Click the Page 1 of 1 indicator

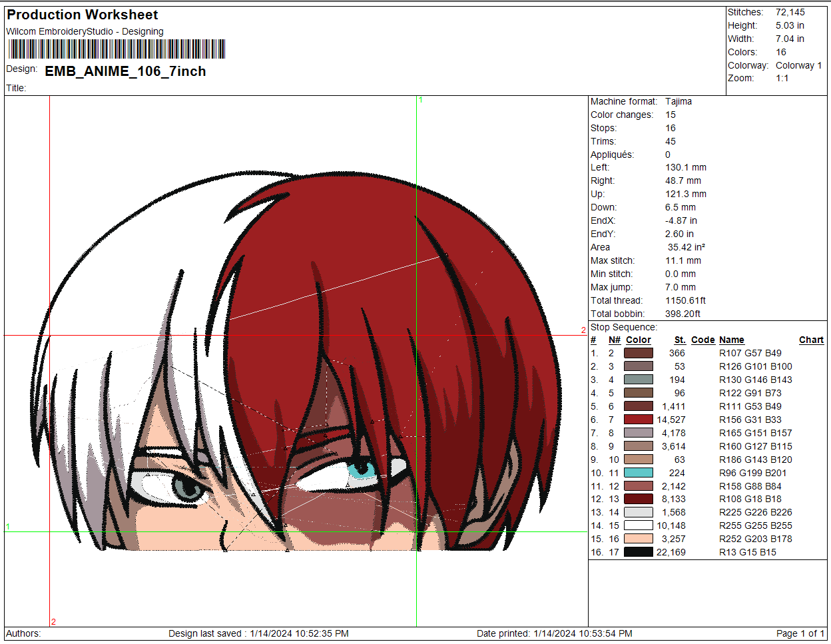point(800,633)
